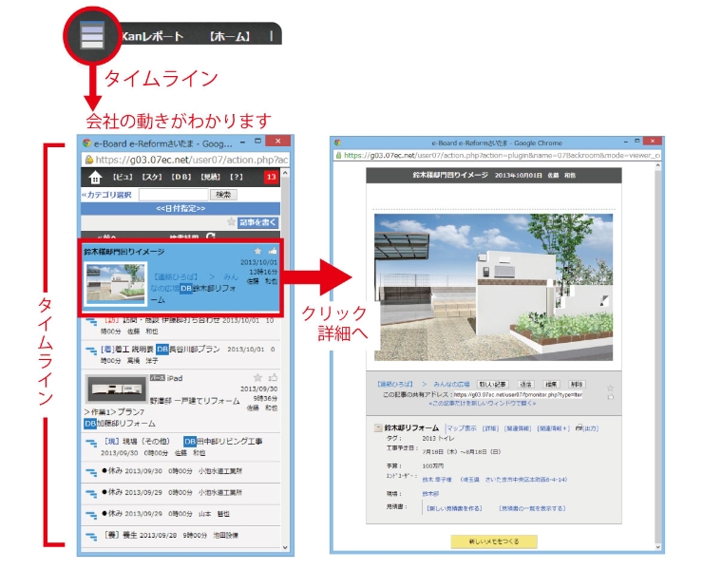Click the note icon beside 鈴木邸リフォーム heading
This screenshot has width=703, height=588.
[x=377, y=428]
